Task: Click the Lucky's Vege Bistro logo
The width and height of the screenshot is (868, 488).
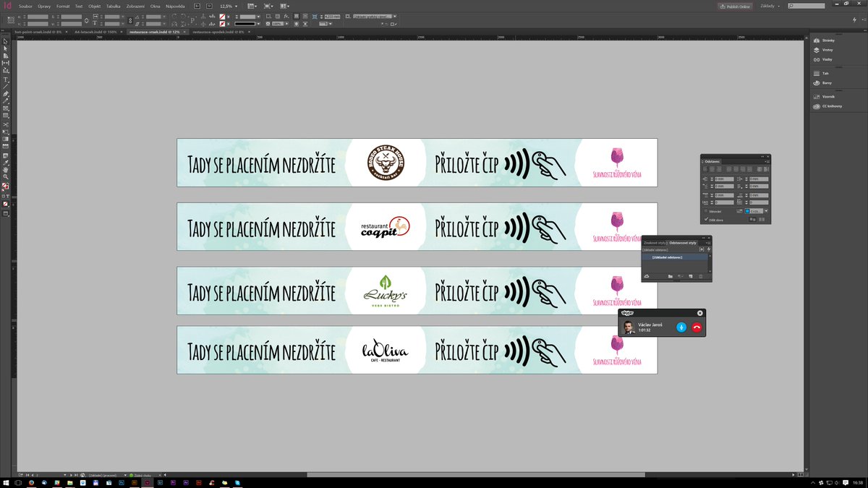Action: coord(386,291)
